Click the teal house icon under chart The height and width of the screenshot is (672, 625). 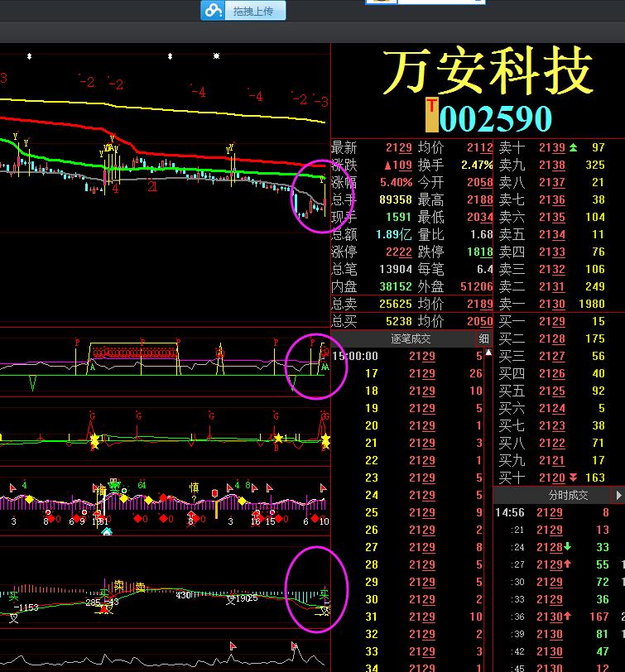(107, 531)
